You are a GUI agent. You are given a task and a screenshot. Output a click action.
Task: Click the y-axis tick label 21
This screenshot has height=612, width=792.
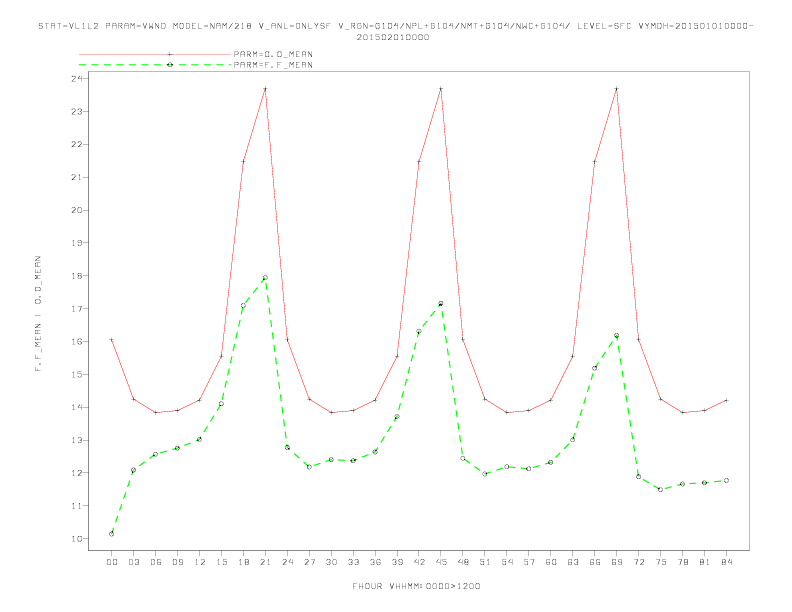click(x=76, y=177)
